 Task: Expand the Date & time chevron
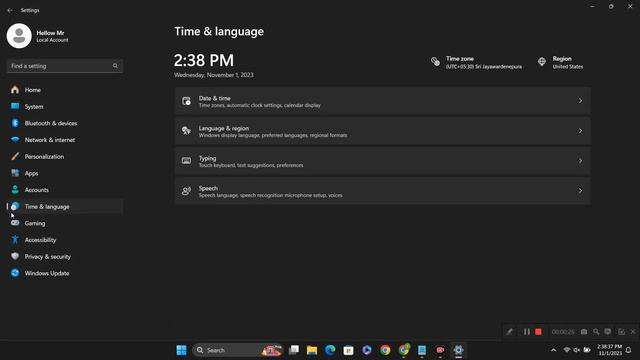(580, 101)
